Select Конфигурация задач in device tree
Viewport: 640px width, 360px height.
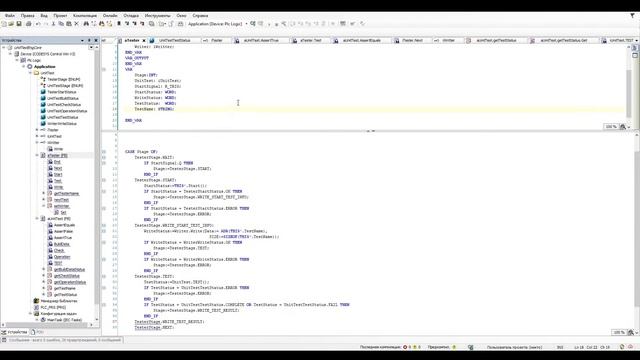(58, 314)
